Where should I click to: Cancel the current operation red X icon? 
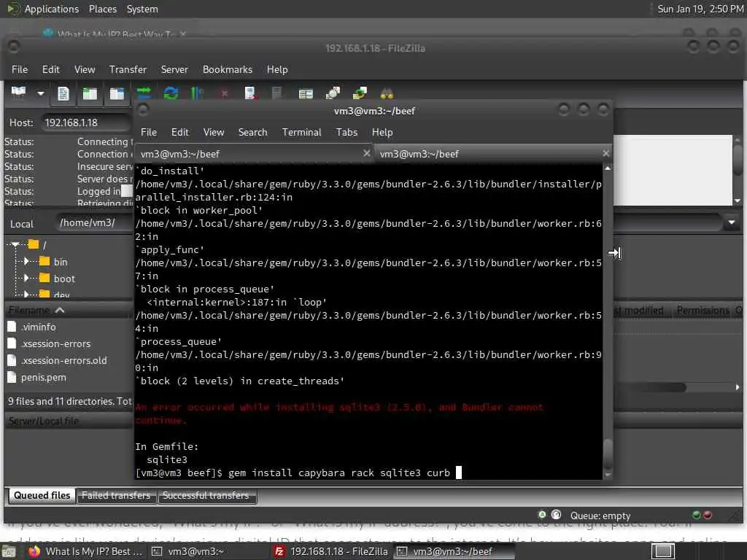click(x=225, y=93)
